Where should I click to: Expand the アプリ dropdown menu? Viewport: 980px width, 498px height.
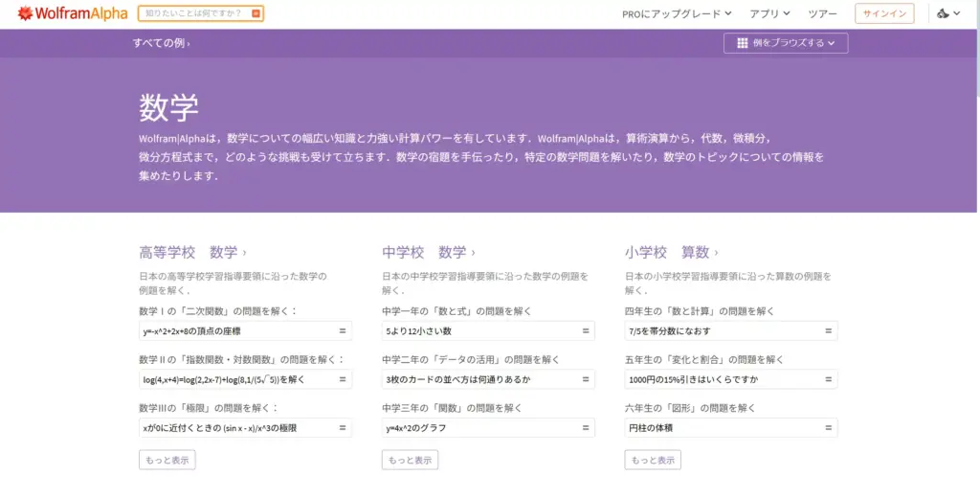click(x=770, y=13)
